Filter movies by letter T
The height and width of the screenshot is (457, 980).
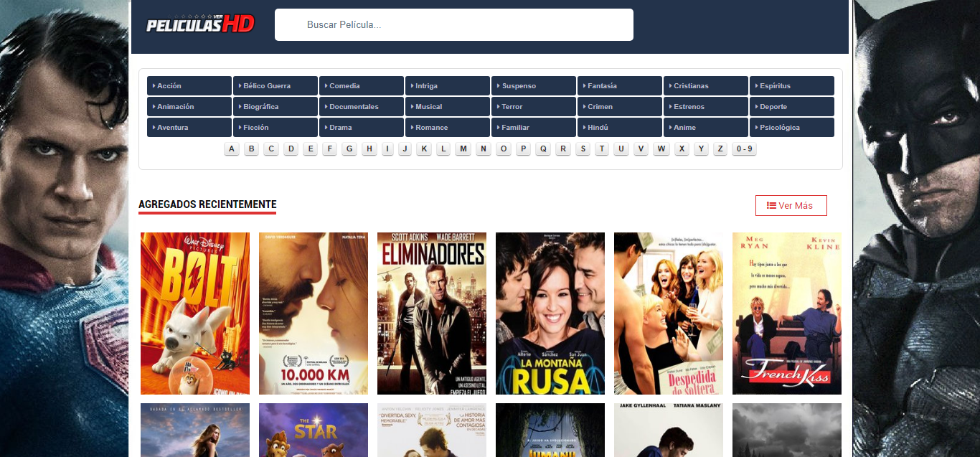(x=602, y=149)
